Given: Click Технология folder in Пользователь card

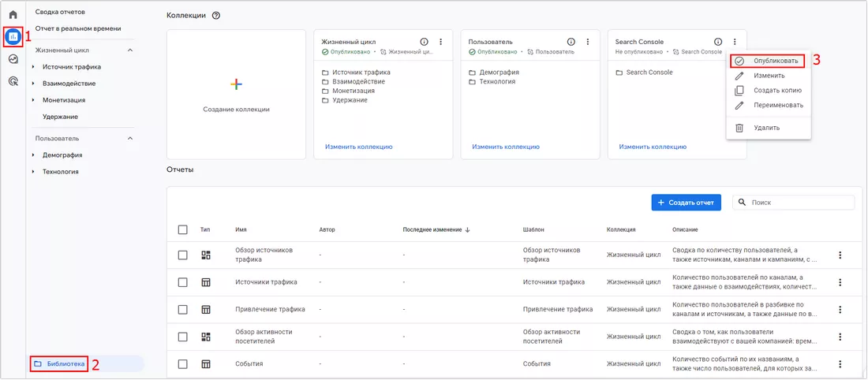Looking at the screenshot, I should point(492,81).
